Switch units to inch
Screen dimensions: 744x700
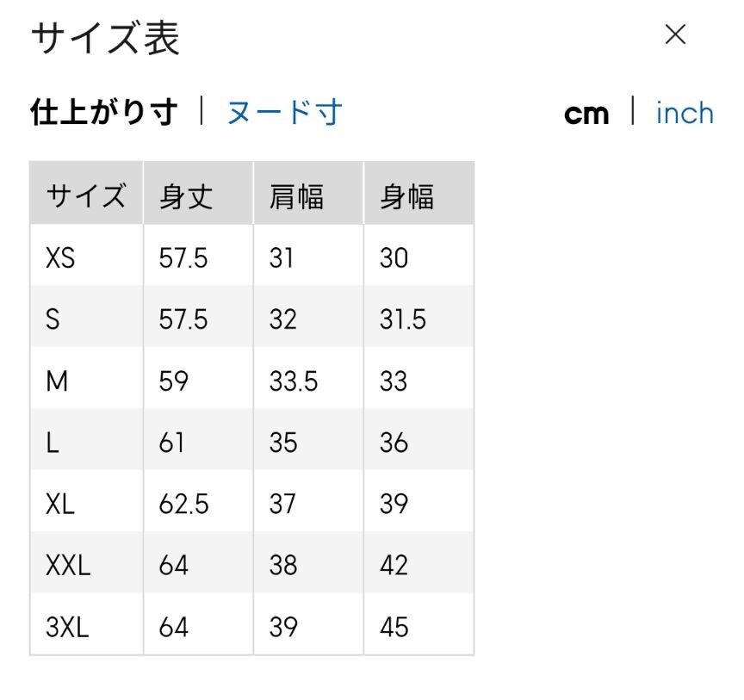tap(685, 114)
